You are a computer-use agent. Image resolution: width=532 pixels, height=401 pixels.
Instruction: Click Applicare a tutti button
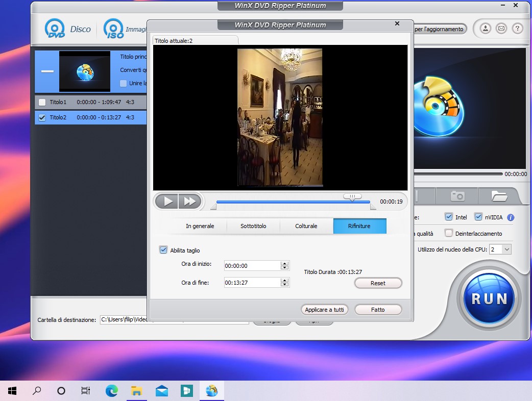point(324,310)
